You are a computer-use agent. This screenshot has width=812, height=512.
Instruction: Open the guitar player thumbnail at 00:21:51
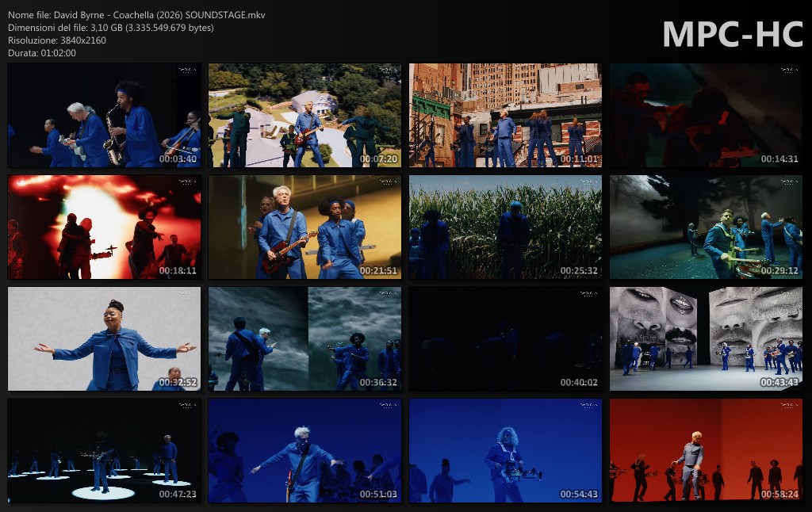(x=304, y=227)
